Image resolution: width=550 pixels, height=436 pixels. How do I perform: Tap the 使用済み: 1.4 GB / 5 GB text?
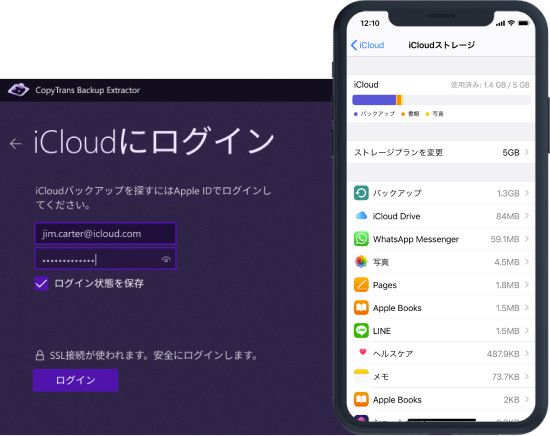[x=490, y=85]
